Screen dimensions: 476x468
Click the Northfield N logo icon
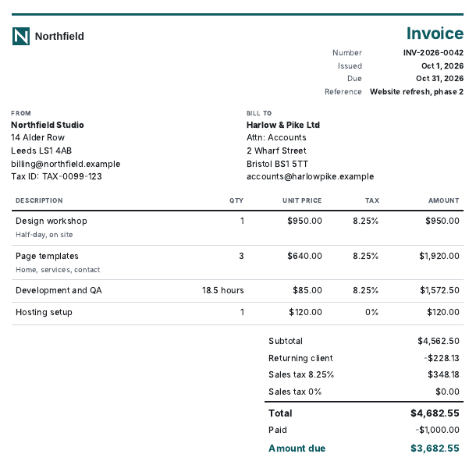21,36
